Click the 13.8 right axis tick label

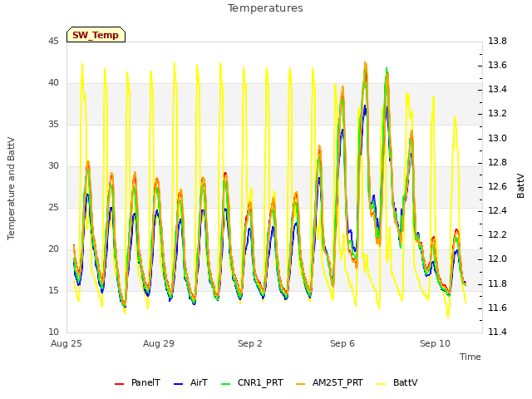click(497, 42)
